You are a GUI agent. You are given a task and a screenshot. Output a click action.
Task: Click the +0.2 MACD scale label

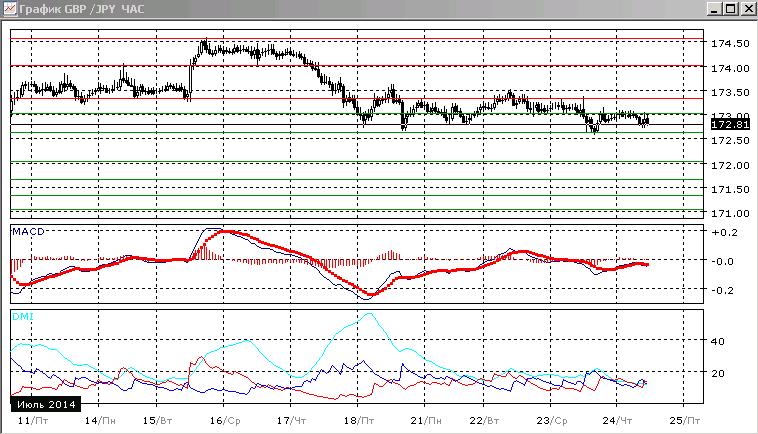pos(724,232)
